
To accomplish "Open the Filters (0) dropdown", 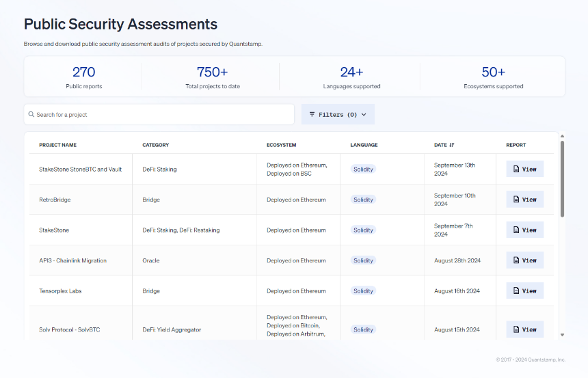I will coord(338,114).
